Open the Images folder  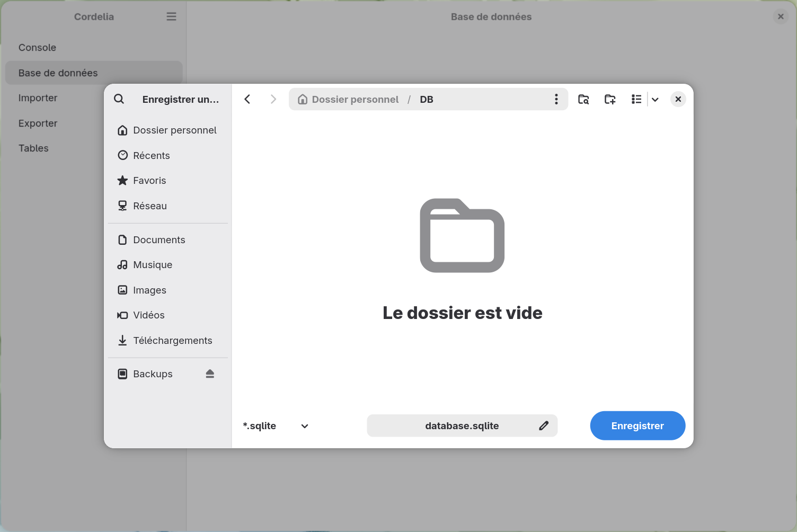point(168,290)
